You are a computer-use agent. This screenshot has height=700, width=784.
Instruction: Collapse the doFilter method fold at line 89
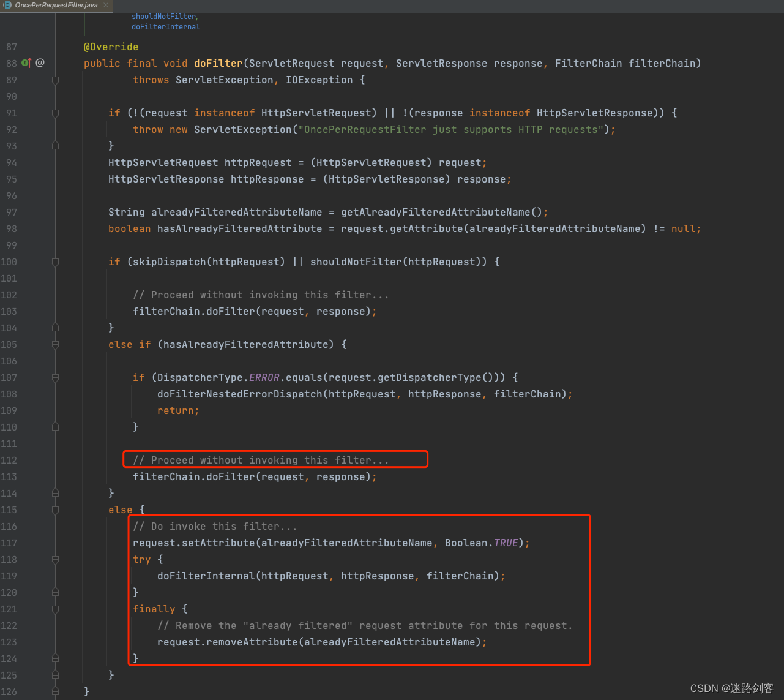point(55,80)
